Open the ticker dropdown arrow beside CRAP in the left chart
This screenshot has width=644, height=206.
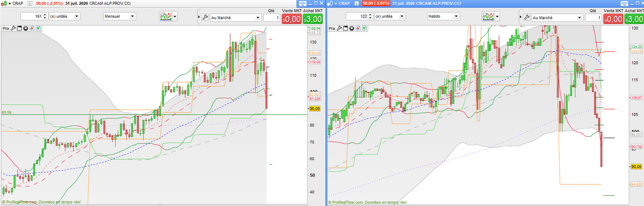tap(10, 3)
